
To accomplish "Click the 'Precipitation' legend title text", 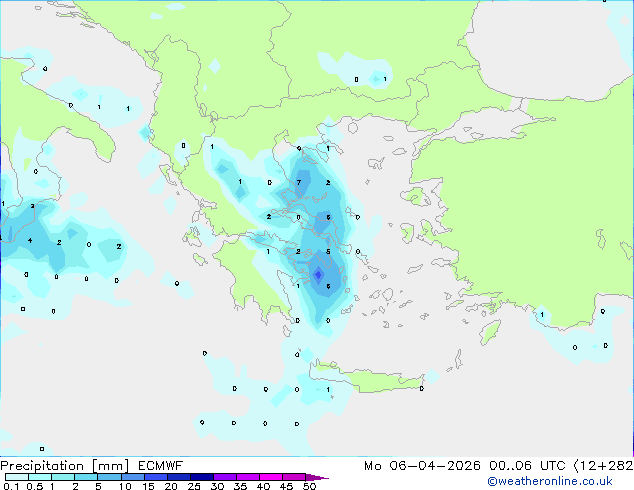I will (42, 466).
